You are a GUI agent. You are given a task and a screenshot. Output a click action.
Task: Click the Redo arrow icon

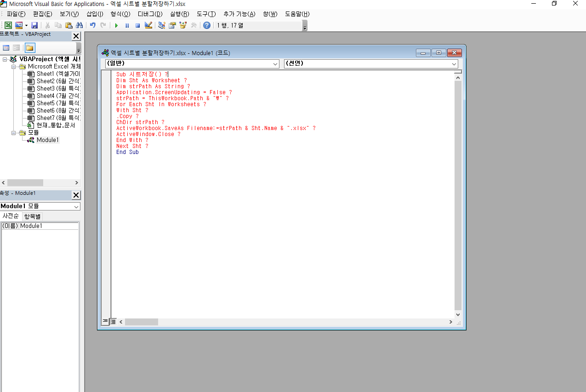pyautogui.click(x=103, y=25)
